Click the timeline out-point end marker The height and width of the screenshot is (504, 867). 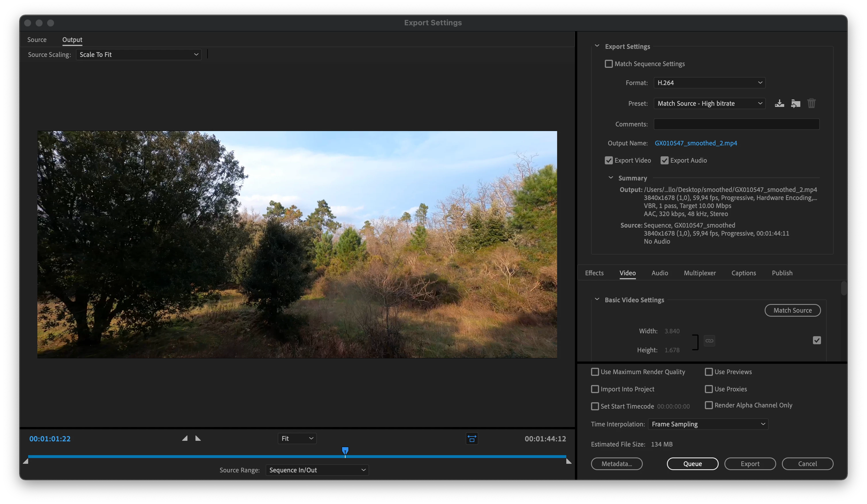coord(568,462)
